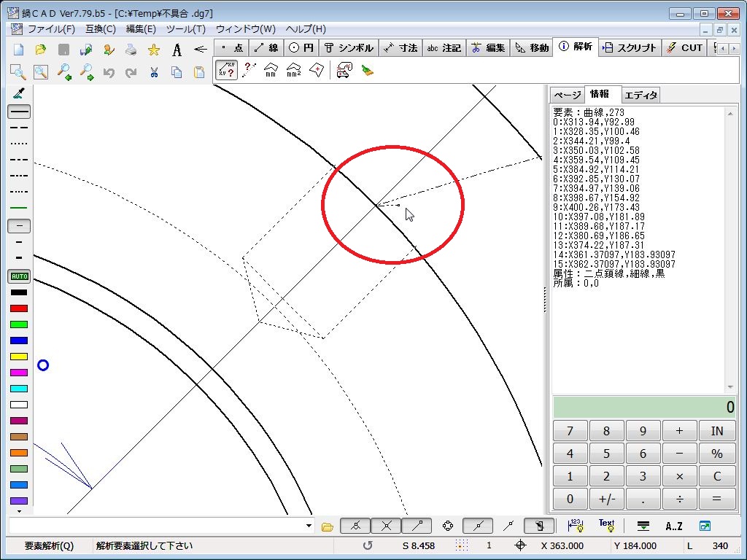Click calculator IN button
The image size is (747, 560).
(717, 431)
